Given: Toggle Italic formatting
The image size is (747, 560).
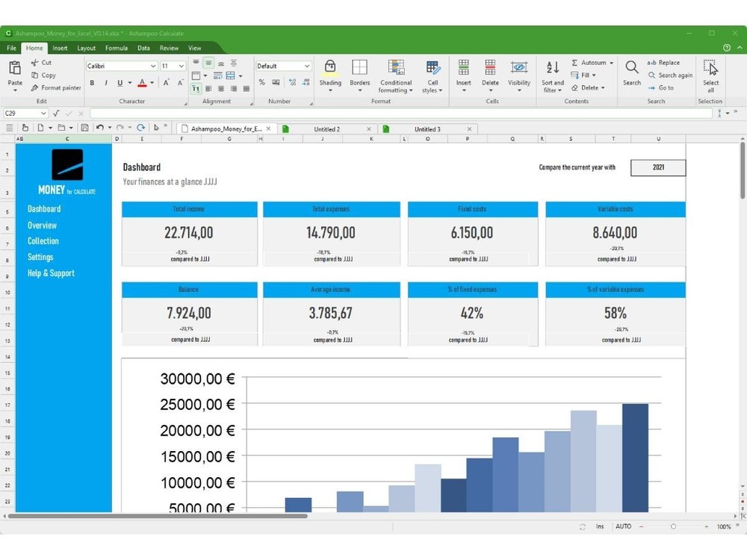Looking at the screenshot, I should click(x=106, y=83).
